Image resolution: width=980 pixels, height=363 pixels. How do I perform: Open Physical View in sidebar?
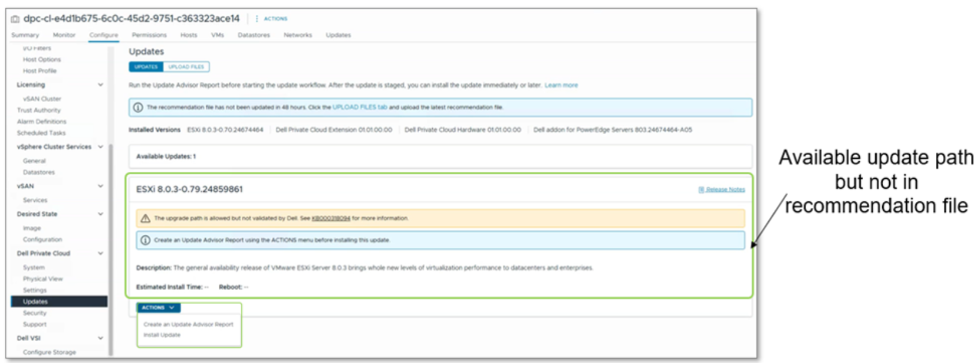[x=43, y=279]
